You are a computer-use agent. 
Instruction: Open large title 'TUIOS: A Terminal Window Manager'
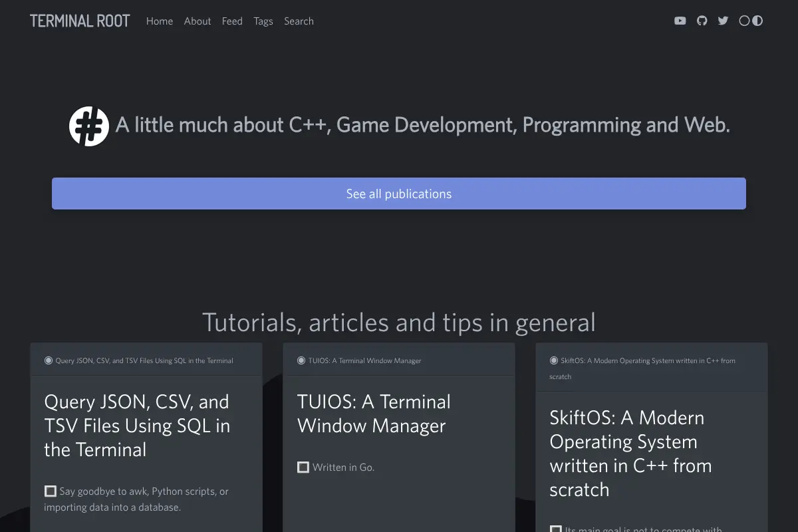tap(374, 414)
